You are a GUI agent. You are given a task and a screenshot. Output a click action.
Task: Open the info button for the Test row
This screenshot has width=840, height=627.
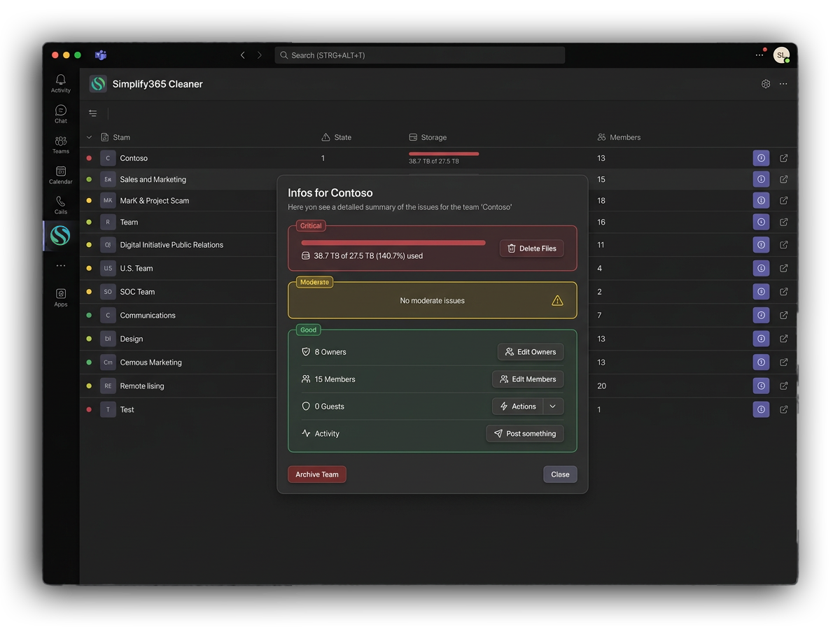(x=761, y=409)
